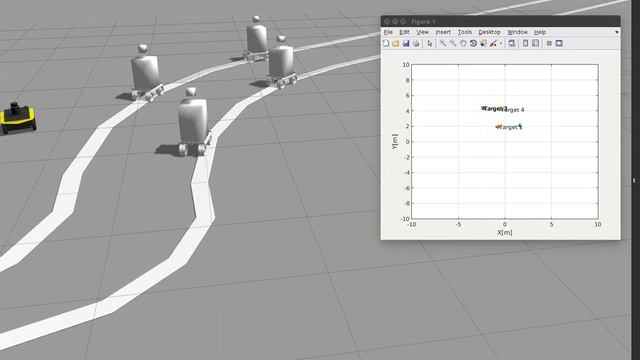This screenshot has width=640, height=360.
Task: Select the yellow robot in the simulation
Action: coord(17,118)
